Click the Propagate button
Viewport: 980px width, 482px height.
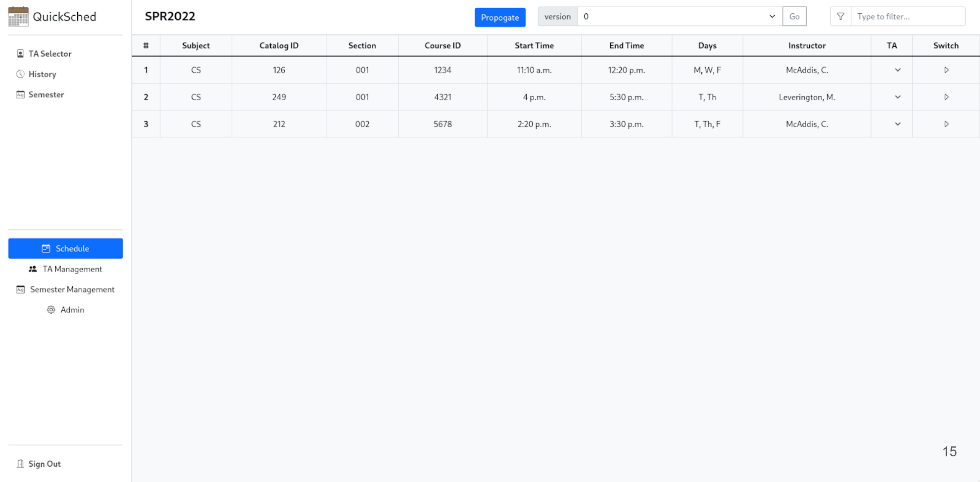click(x=500, y=17)
